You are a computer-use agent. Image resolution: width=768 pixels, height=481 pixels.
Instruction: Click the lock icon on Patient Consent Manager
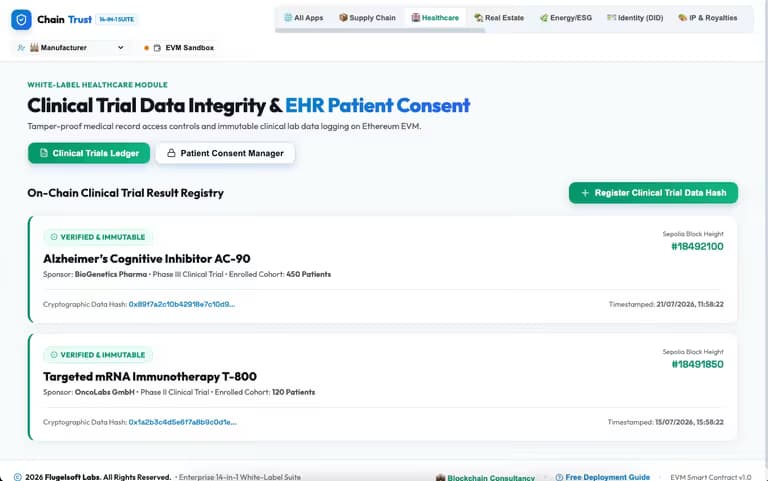171,153
